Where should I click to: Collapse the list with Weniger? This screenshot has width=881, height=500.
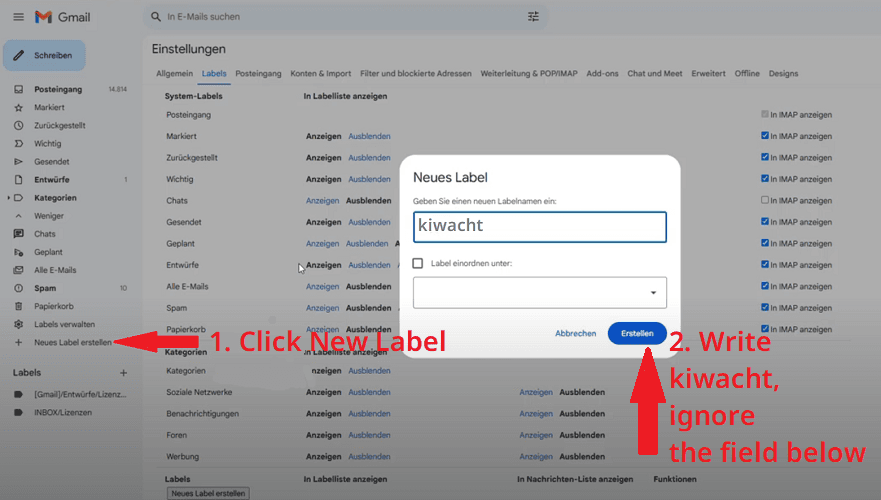(49, 216)
